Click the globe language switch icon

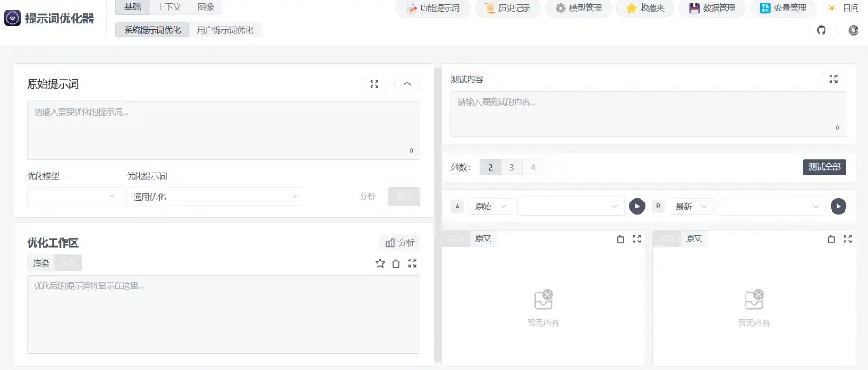coord(852,30)
